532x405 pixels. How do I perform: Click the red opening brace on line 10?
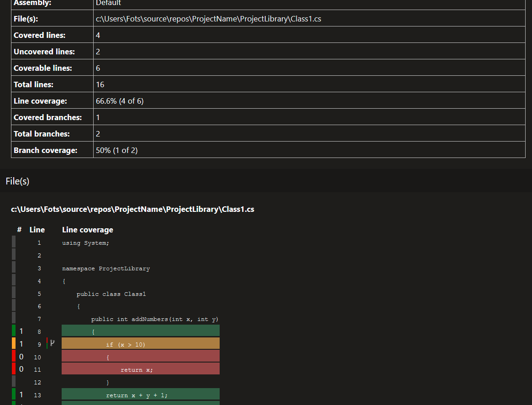click(x=141, y=356)
